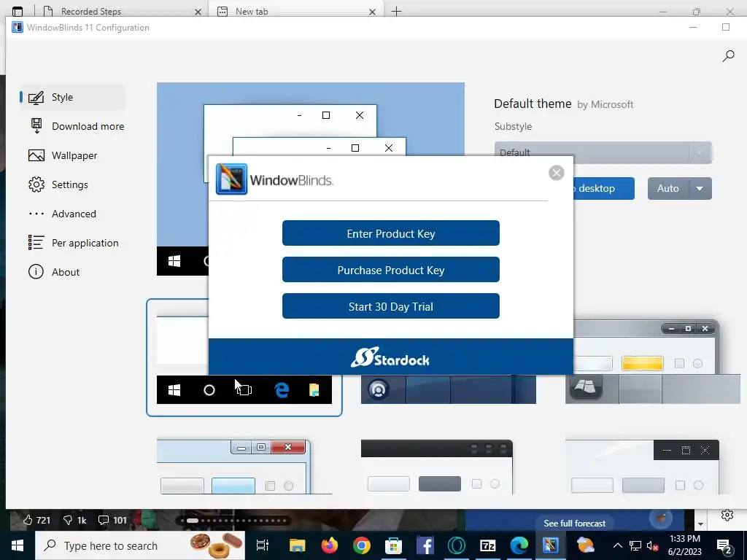Click the network tray icon
747x560 pixels.
[635, 545]
